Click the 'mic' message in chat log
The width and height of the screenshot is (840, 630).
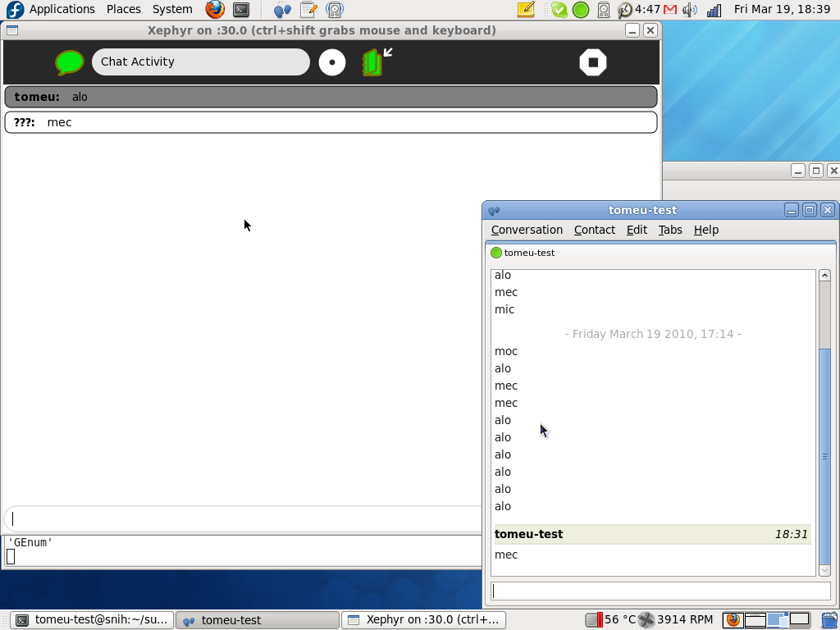(504, 309)
